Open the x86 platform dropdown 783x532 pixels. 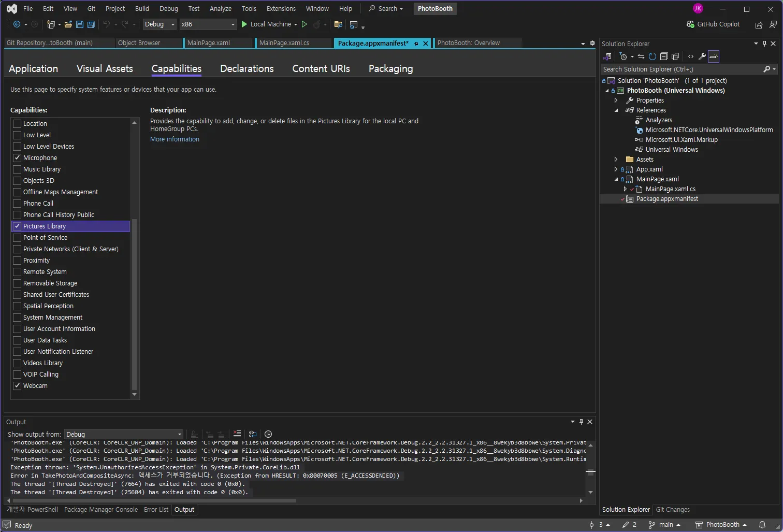coord(208,24)
